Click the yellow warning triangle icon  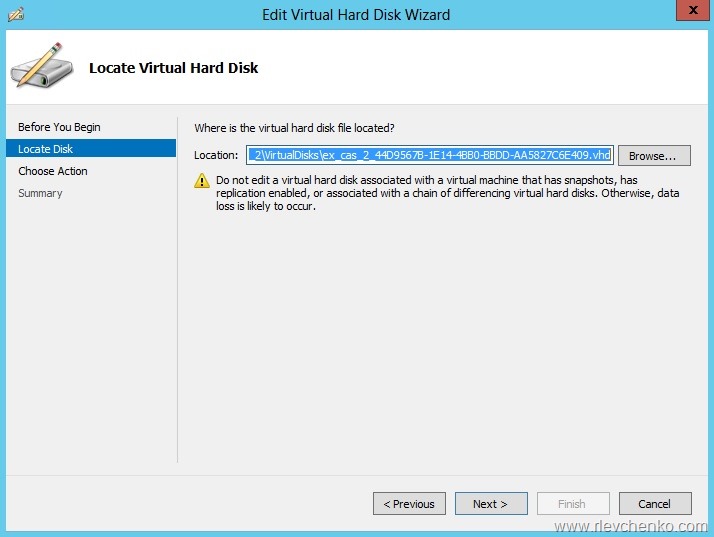click(201, 181)
